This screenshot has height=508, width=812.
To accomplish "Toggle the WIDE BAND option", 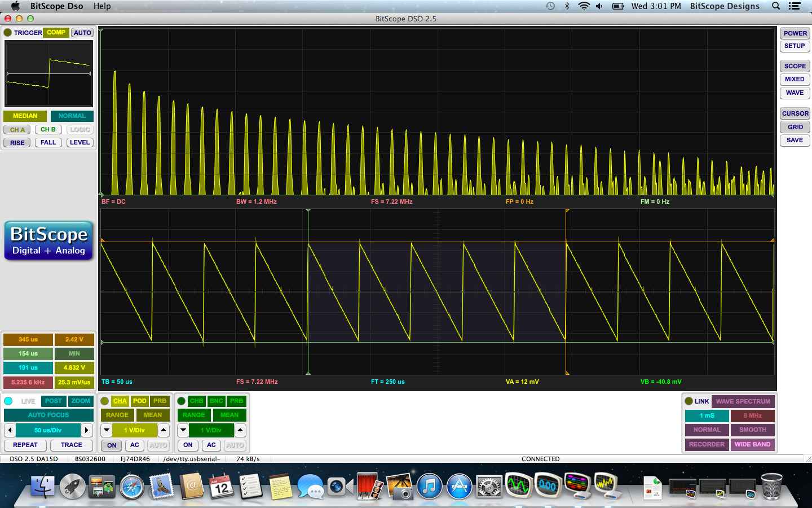I will 752,445.
